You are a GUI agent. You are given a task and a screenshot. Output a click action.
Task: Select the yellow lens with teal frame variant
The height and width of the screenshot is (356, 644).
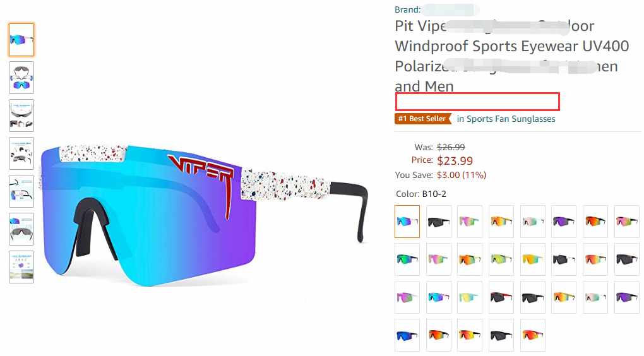tap(532, 259)
